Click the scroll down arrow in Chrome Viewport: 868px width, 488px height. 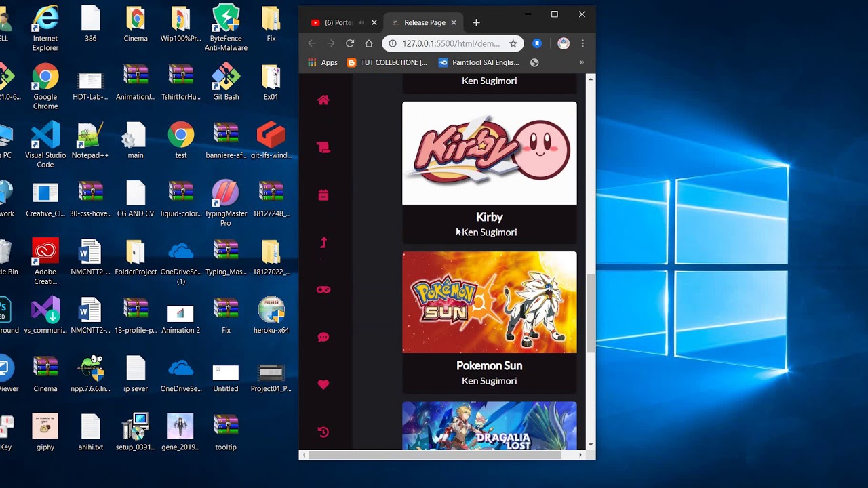(x=591, y=445)
